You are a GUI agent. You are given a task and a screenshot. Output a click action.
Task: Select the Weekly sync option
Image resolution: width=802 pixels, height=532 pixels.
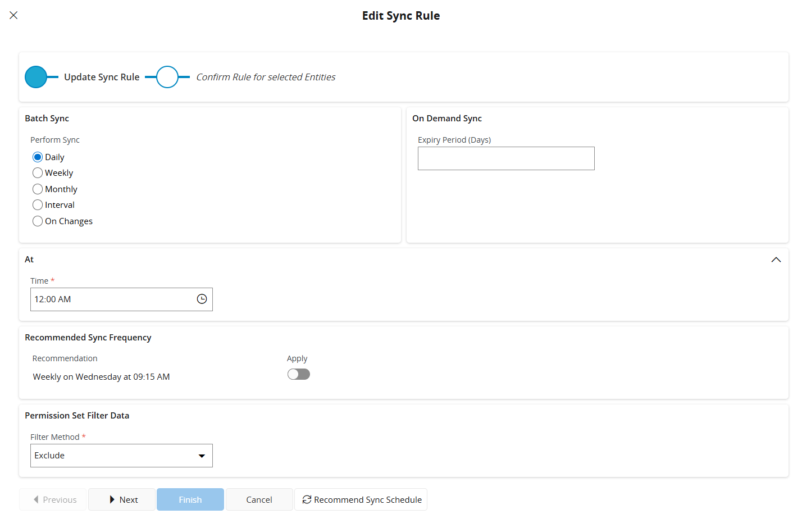click(38, 173)
